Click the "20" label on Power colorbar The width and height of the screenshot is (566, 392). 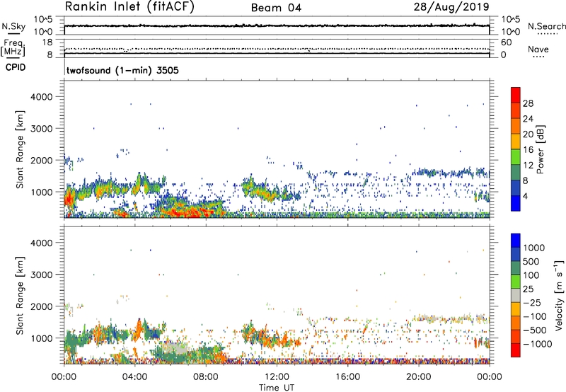pos(528,134)
